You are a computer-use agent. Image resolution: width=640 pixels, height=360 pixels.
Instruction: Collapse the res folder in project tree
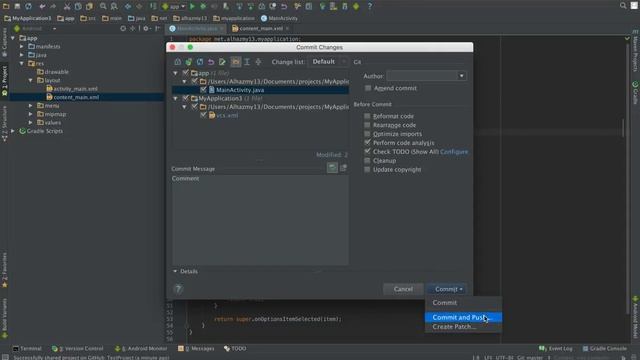(22, 63)
